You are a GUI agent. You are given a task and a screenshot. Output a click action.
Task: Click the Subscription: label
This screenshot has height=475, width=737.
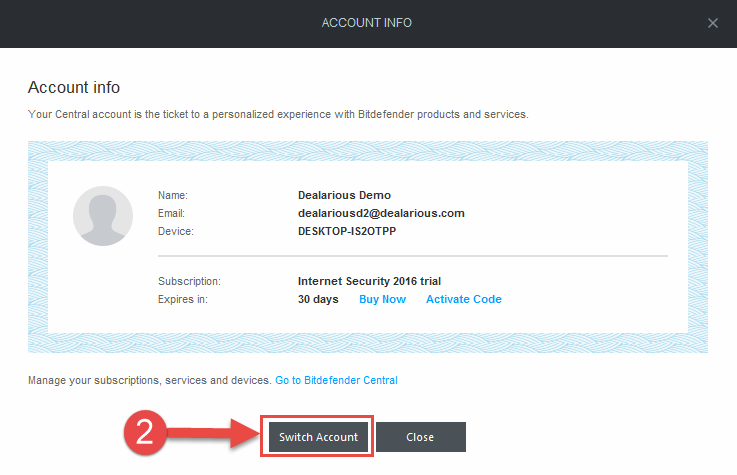189,281
